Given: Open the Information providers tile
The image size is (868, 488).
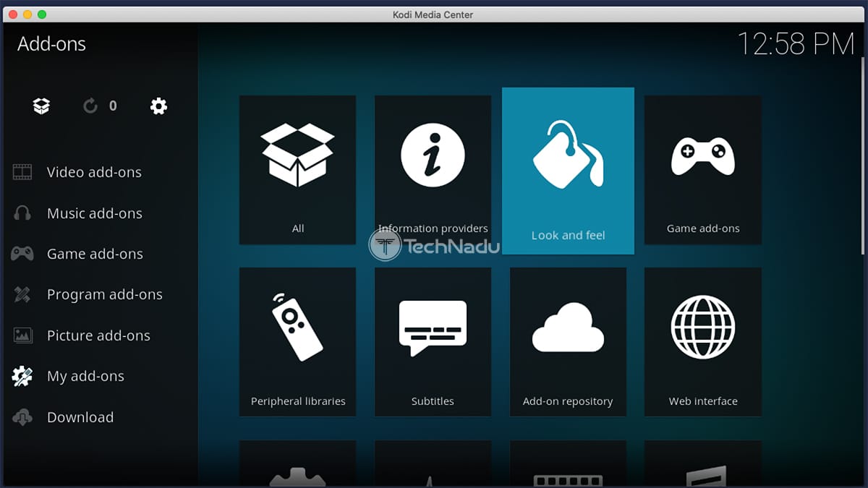Looking at the screenshot, I should 433,170.
